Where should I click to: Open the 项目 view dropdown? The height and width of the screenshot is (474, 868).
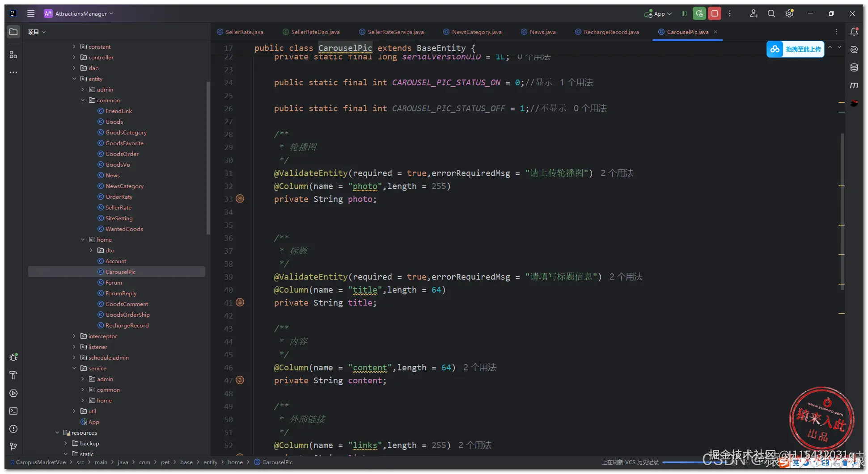(37, 32)
